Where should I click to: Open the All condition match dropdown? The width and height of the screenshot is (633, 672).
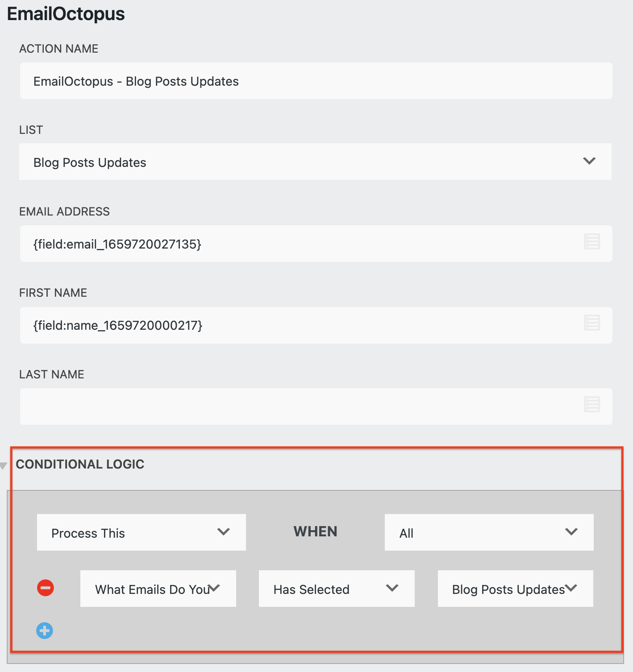(489, 532)
